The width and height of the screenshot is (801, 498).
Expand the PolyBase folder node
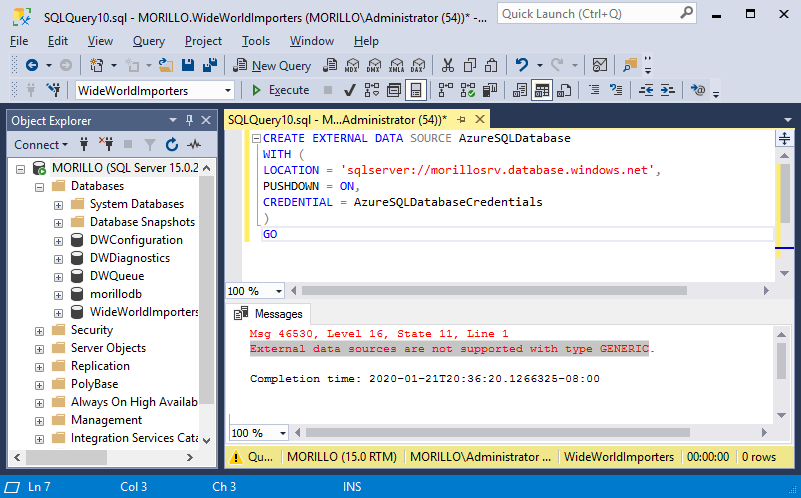click(39, 385)
